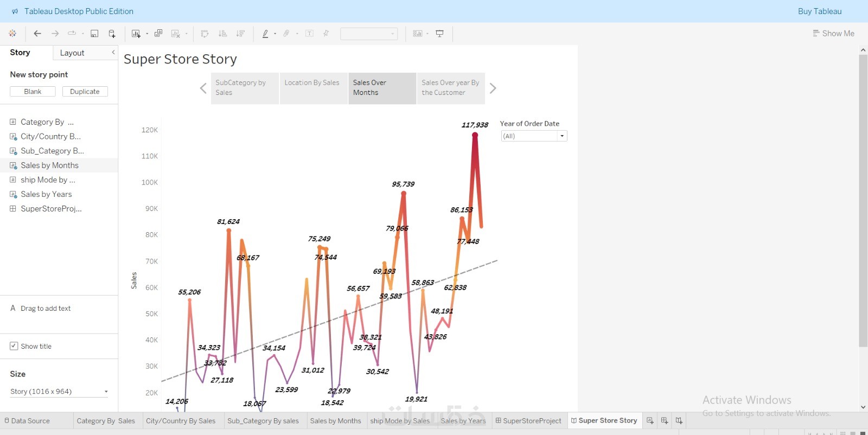Collapse the side pane with the chevron
The width and height of the screenshot is (868, 435).
tap(113, 52)
